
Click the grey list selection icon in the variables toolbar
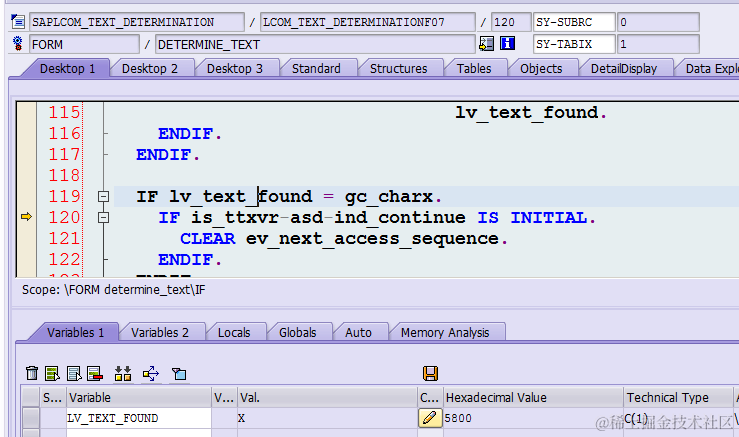pos(74,373)
